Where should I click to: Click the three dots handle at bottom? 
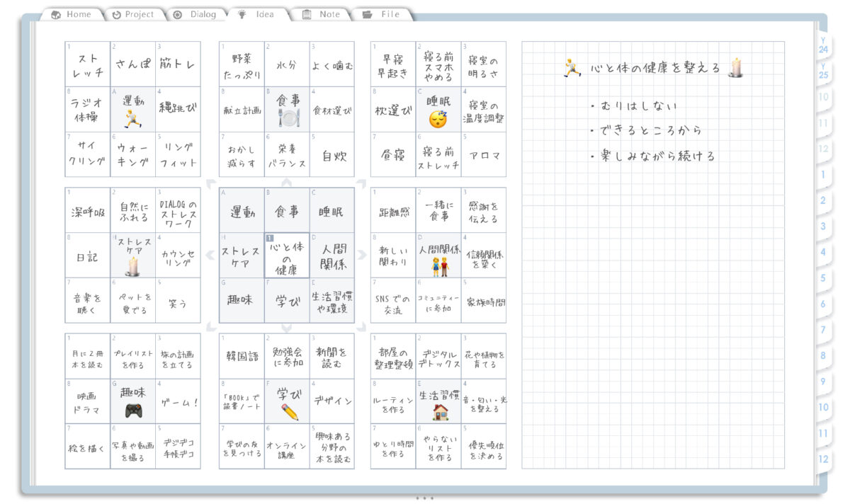424,498
